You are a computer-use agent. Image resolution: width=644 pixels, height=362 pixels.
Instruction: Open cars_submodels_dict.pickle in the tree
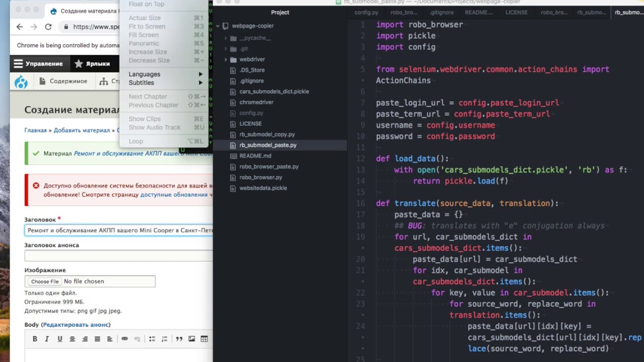tap(274, 92)
